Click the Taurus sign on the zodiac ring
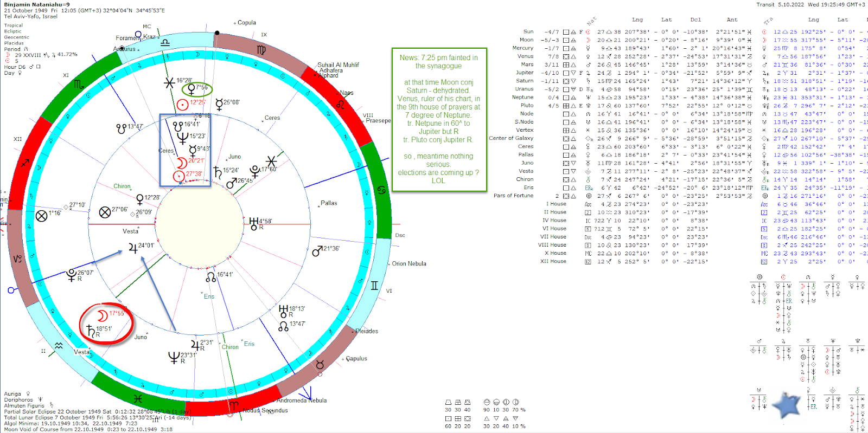This screenshot has width=868, height=433. pos(320,365)
